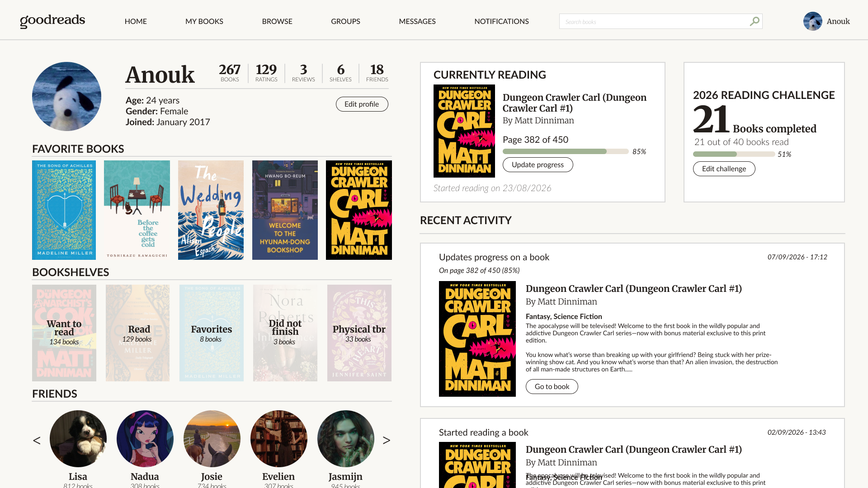The height and width of the screenshot is (488, 868).
Task: Click the Currently Reading book cover
Action: [x=464, y=131]
